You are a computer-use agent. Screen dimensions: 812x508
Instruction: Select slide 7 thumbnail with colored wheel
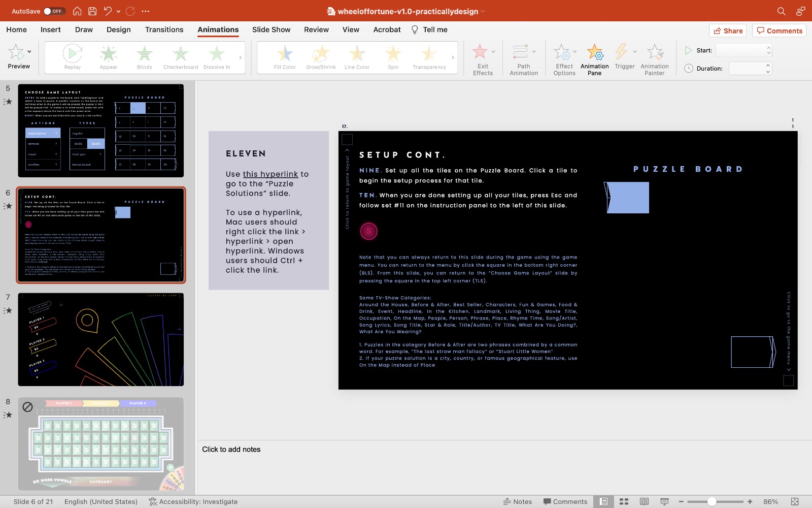coord(101,339)
